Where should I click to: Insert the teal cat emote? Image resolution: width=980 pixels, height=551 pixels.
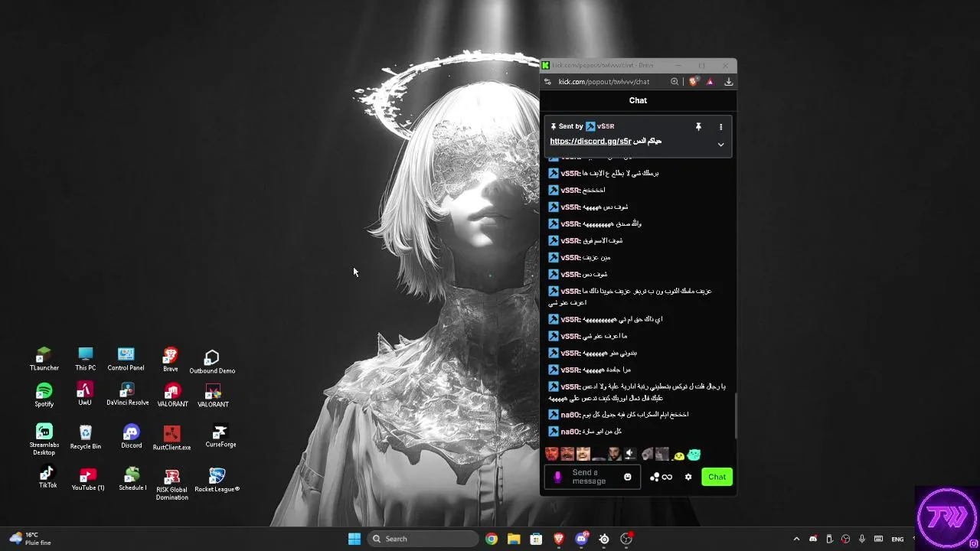pyautogui.click(x=694, y=455)
